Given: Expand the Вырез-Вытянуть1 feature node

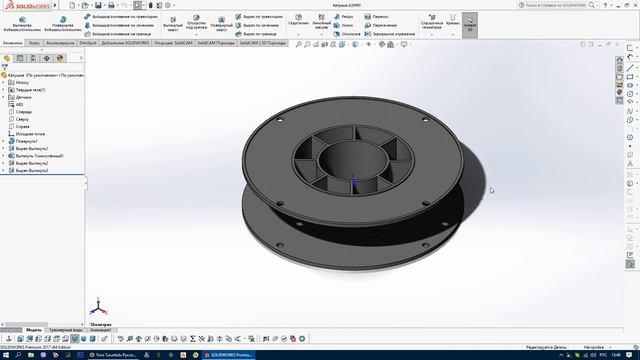Looking at the screenshot, I should (3, 149).
